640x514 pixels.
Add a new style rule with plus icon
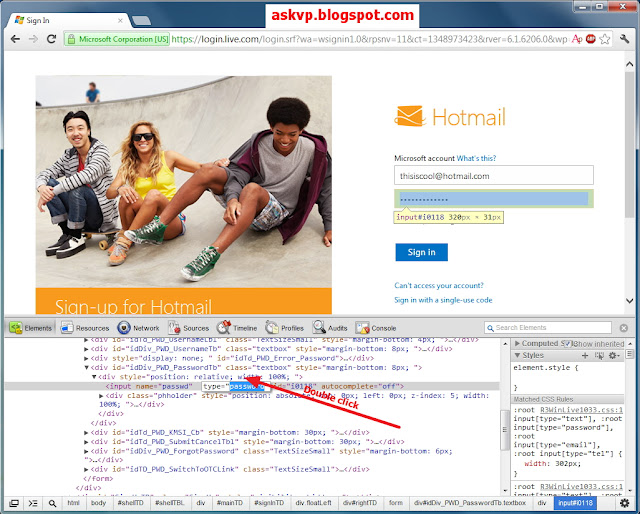(585, 356)
